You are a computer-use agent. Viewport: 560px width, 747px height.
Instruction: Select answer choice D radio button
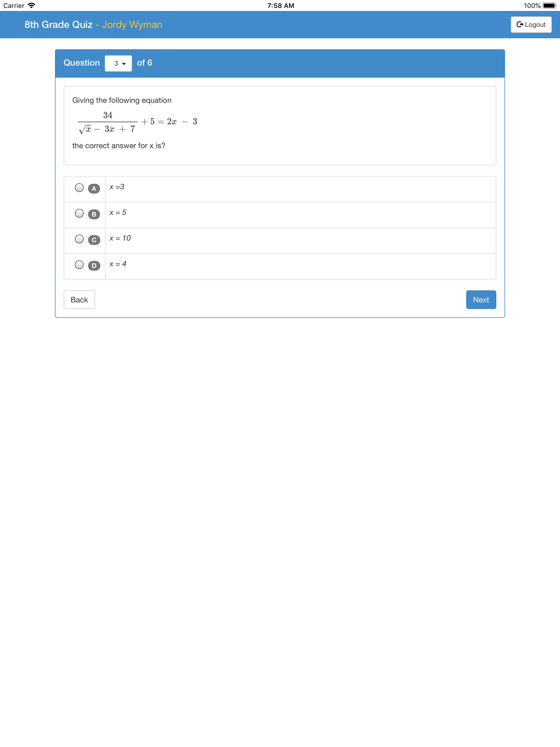coord(79,265)
